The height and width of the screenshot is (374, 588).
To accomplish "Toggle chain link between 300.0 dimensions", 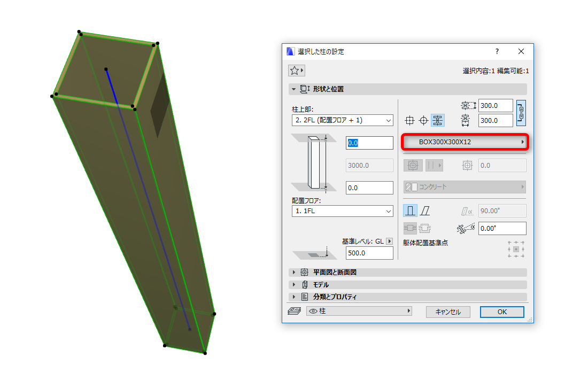I will click(521, 113).
